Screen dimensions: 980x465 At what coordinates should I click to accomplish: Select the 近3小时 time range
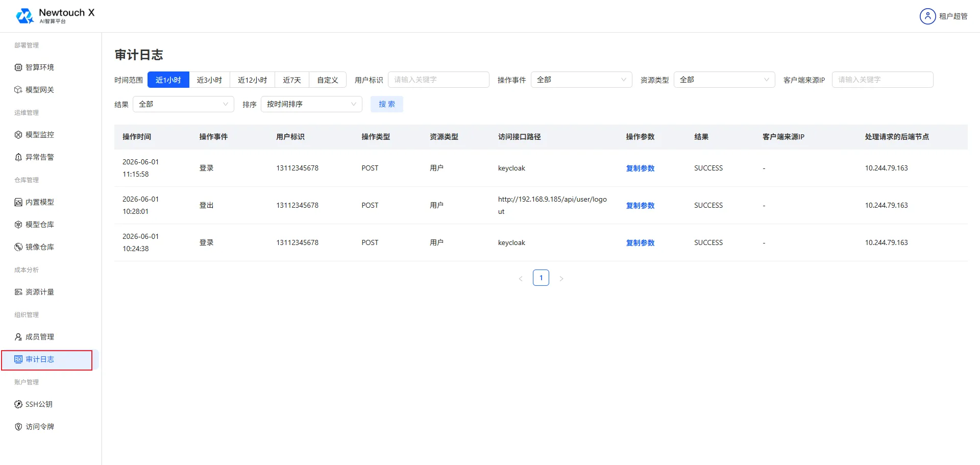[x=209, y=80]
